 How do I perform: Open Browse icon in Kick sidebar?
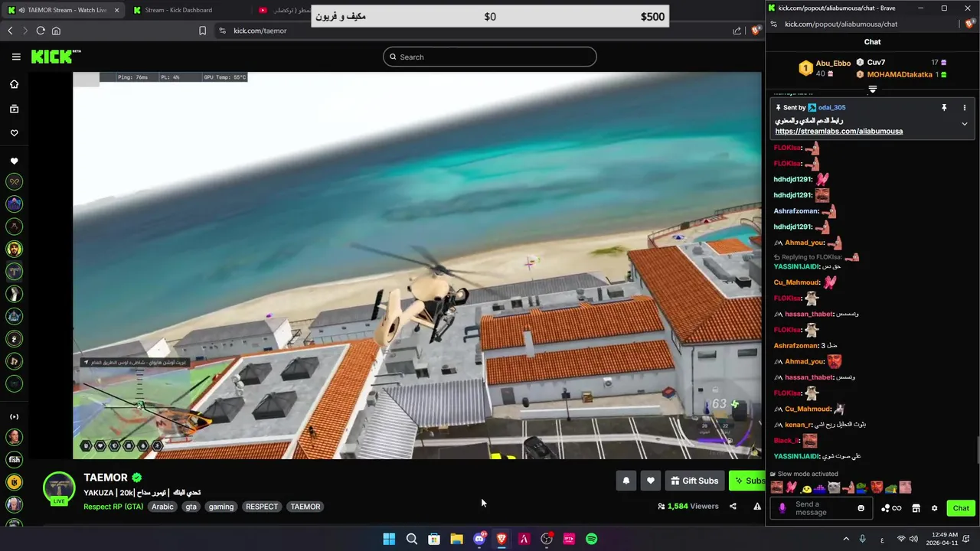14,109
